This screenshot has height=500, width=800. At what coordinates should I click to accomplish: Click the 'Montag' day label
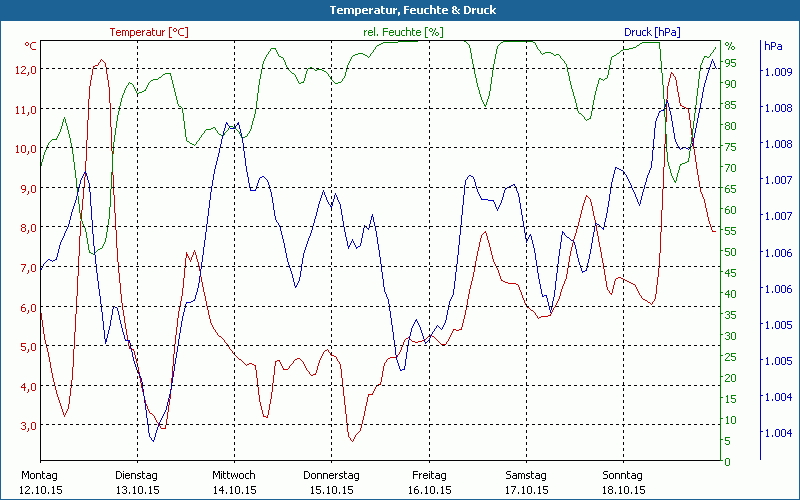point(39,475)
